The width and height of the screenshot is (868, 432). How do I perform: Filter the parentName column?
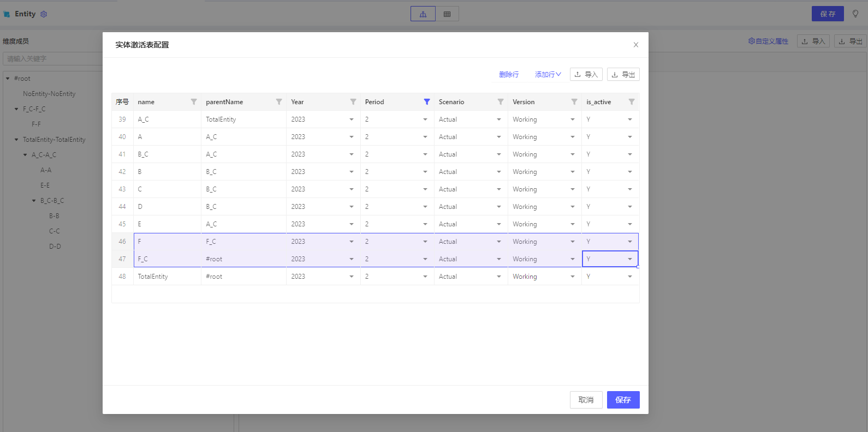point(278,102)
